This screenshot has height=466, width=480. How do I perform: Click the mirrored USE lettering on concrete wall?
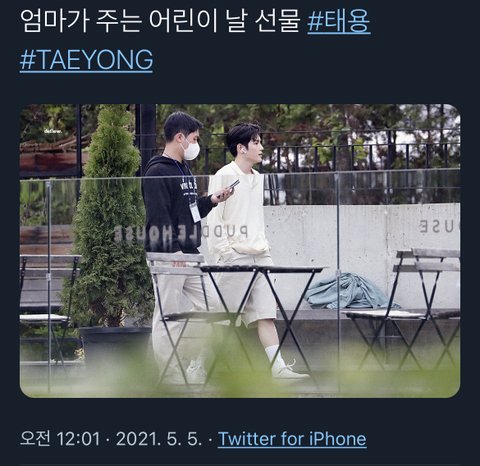point(439,227)
